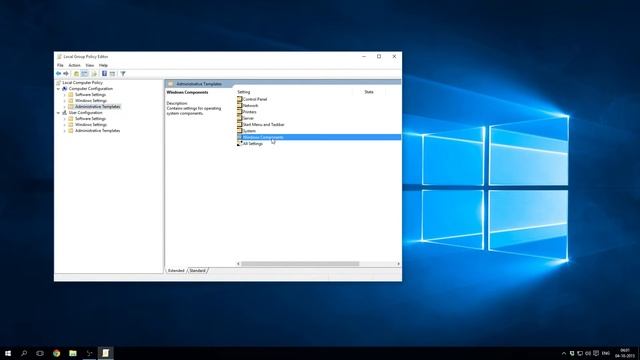Open the Help menu
The width and height of the screenshot is (640, 360).
(103, 65)
